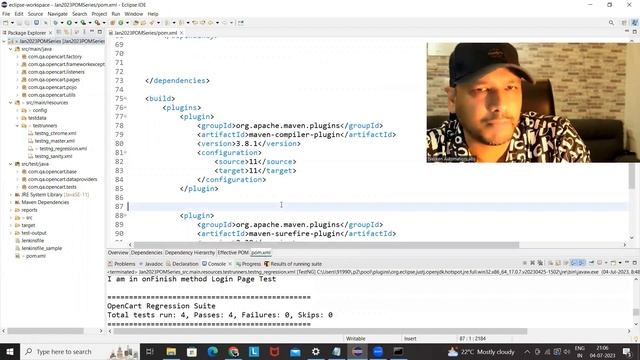Open the Project menu
640x360 pixels.
[99, 14]
